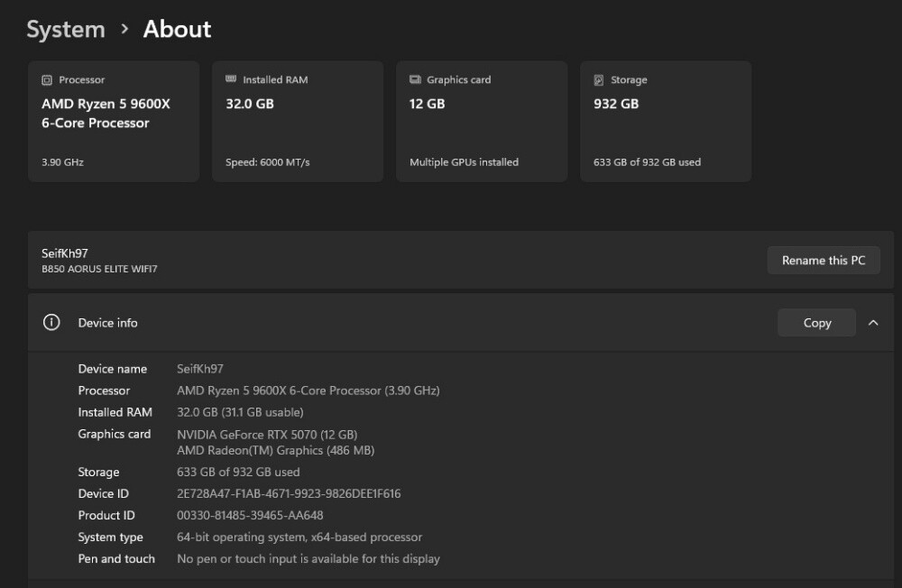This screenshot has height=588, width=902.
Task: Click the 12 GB graphics value
Action: pos(427,104)
